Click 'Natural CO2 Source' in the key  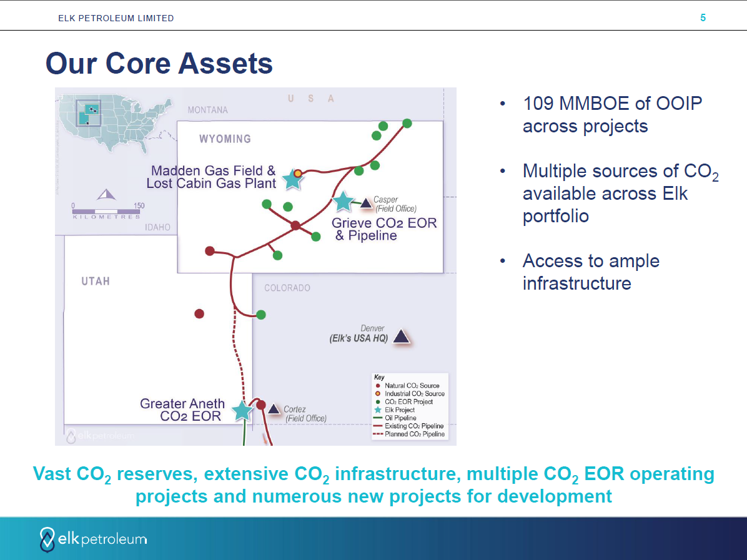pyautogui.click(x=412, y=386)
